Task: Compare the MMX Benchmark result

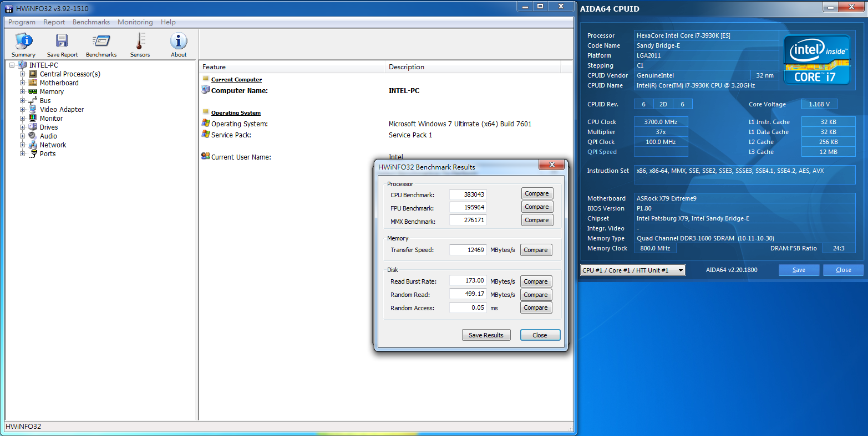Action: coord(537,220)
